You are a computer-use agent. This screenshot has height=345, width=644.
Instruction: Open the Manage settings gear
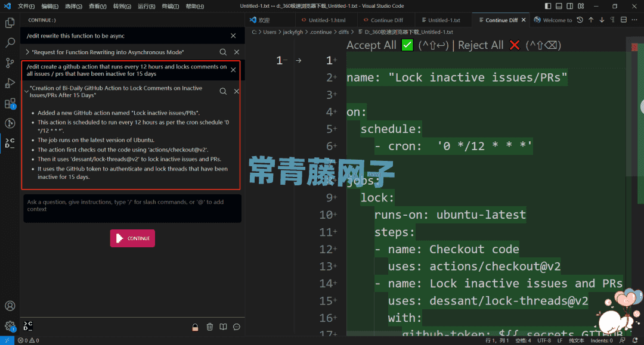[10, 326]
